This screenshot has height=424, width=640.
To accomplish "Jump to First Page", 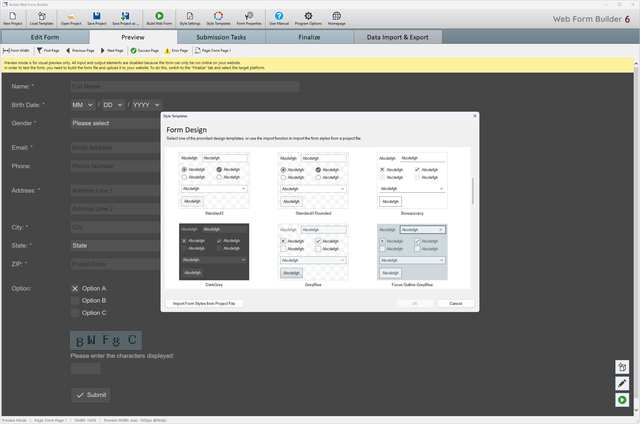I will tap(48, 51).
